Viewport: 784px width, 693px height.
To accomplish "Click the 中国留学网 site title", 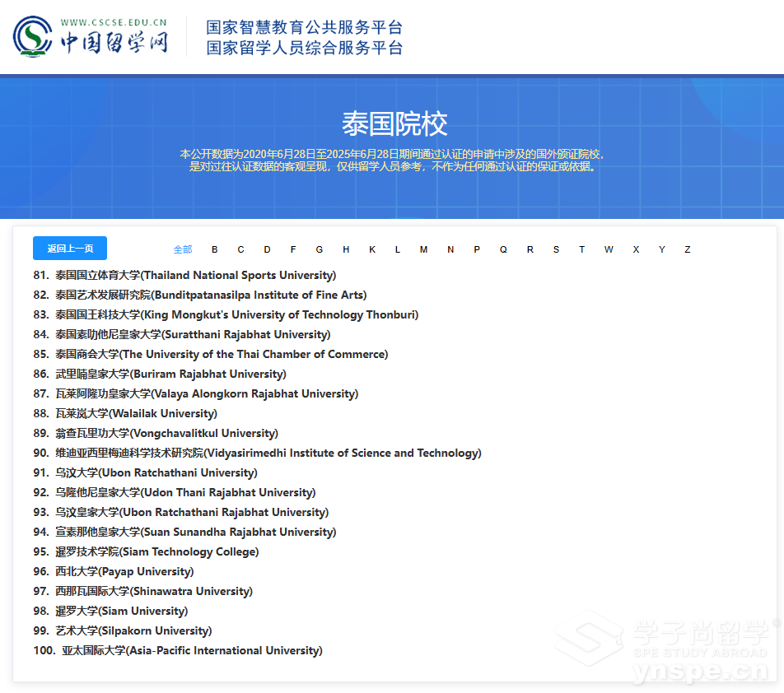I will 114,43.
